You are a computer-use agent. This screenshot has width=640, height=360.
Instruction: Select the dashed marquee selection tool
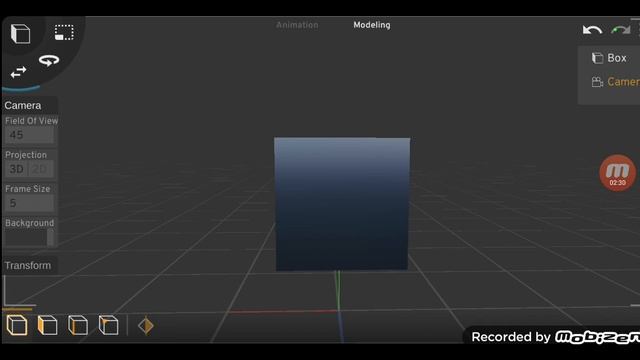(64, 32)
